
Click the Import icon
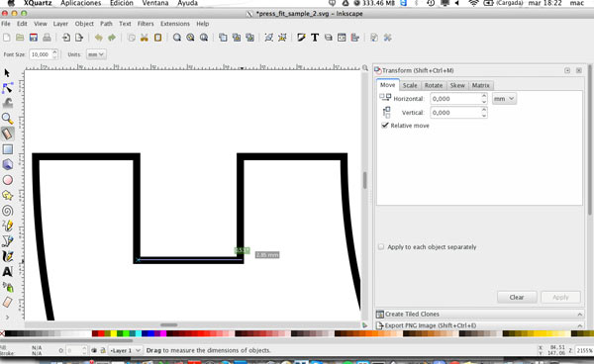click(66, 38)
